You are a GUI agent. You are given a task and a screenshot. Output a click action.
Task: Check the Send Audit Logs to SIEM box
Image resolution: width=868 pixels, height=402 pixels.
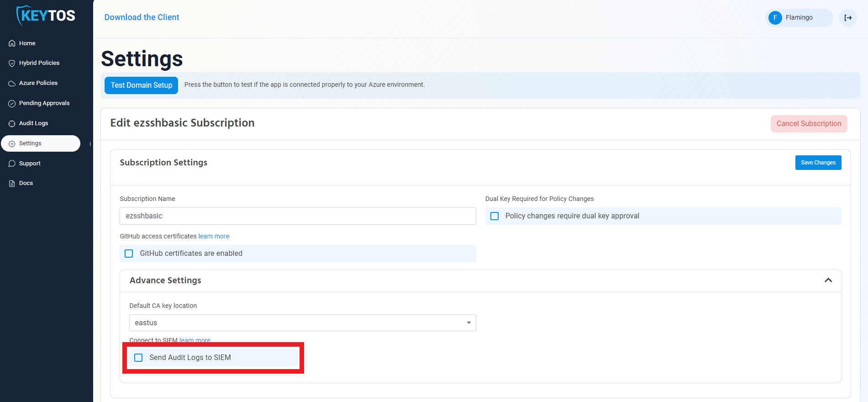click(x=138, y=358)
